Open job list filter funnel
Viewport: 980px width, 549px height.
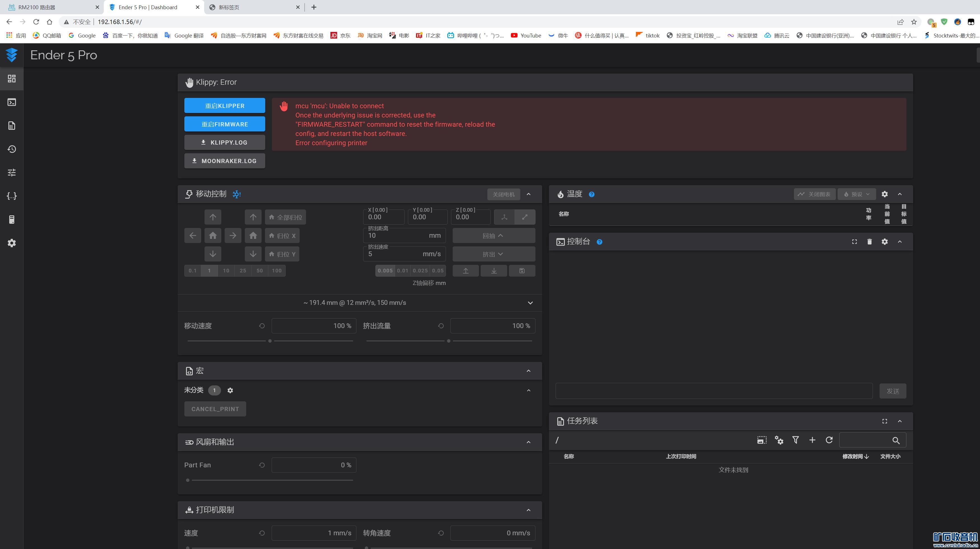click(795, 440)
